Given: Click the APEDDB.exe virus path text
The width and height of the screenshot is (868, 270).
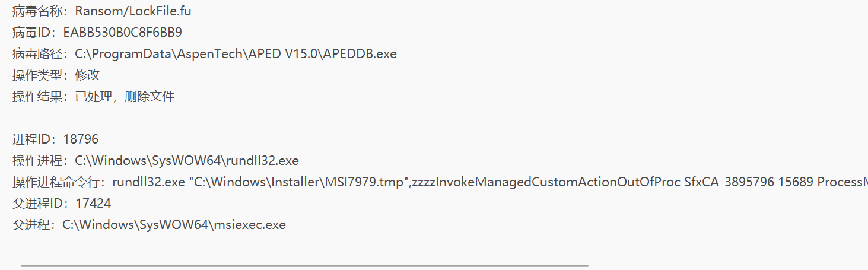Looking at the screenshot, I should click(x=236, y=53).
